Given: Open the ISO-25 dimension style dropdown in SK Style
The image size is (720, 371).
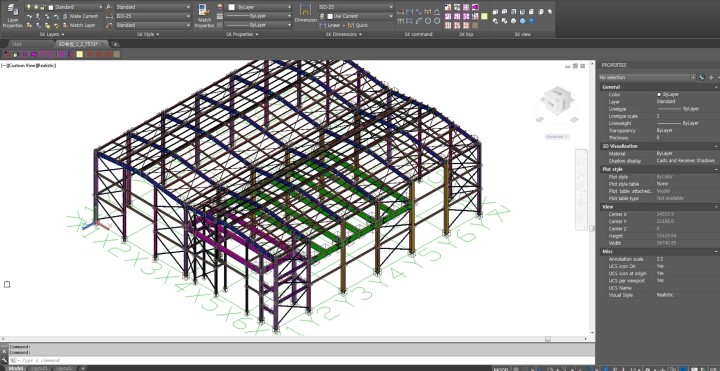Looking at the screenshot, I should coord(153,16).
